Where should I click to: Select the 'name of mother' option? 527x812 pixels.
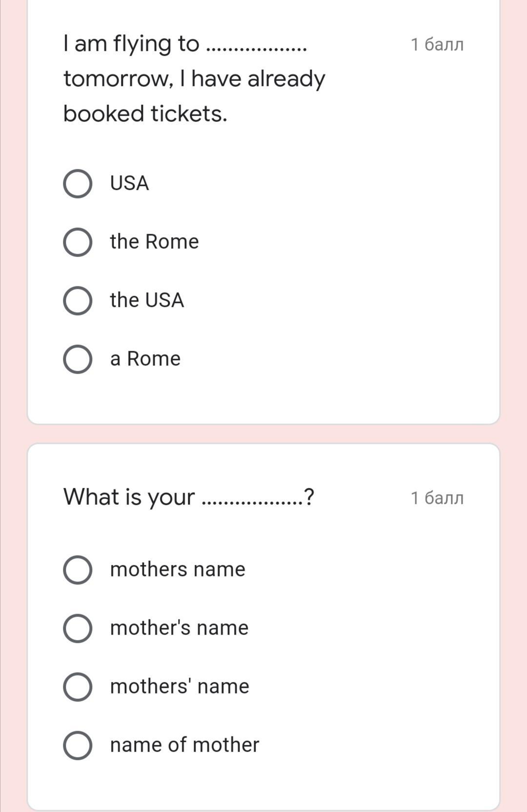pos(78,745)
